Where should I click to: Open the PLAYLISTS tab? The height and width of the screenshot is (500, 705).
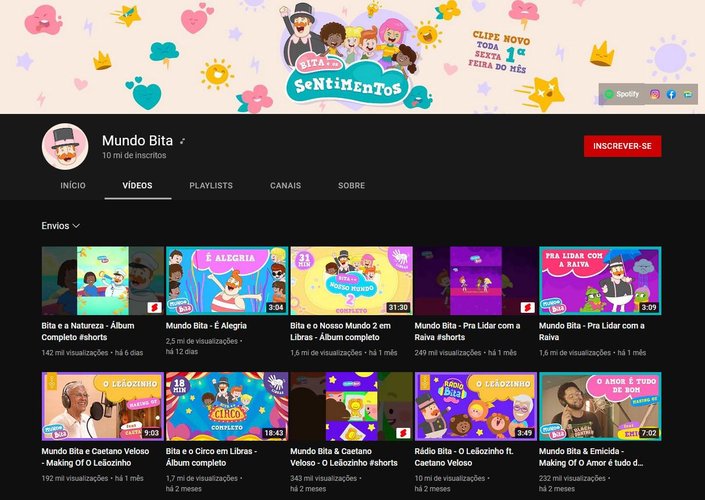[211, 185]
